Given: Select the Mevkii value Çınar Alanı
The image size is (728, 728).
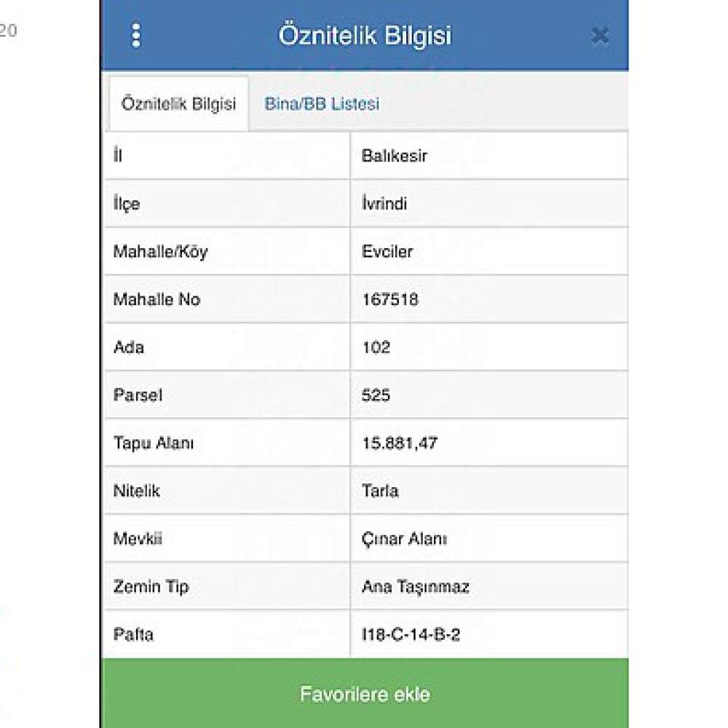Looking at the screenshot, I should 404,539.
